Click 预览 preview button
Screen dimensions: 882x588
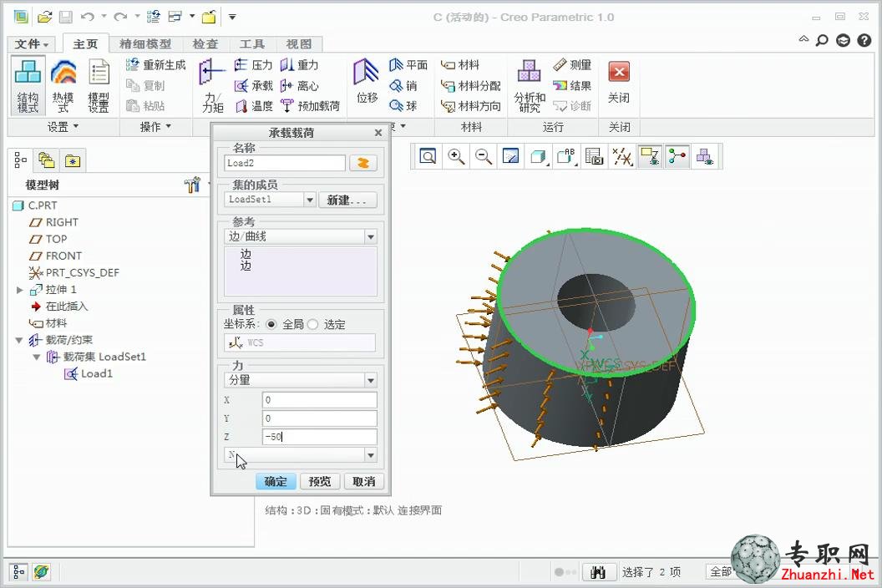[320, 481]
